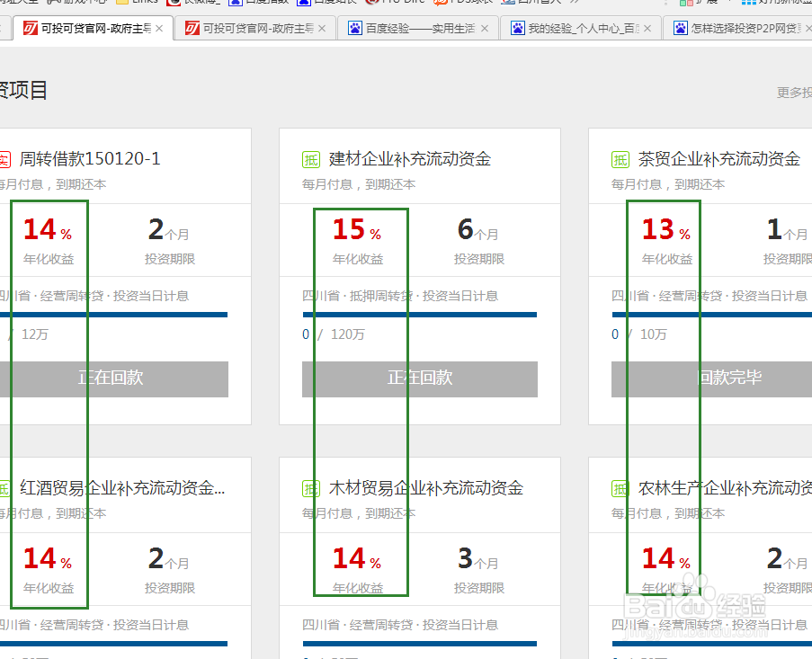Click the 抵 icon on 农林生产企业补充流动资金 card
The image size is (812, 659).
coord(620,487)
